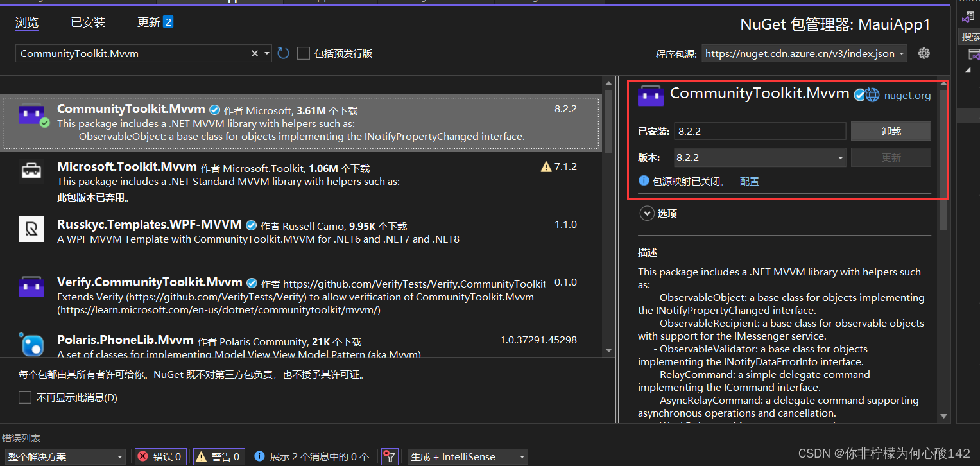Click the details pane scrollbar down arrow
This screenshot has width=980, height=466.
[x=943, y=417]
